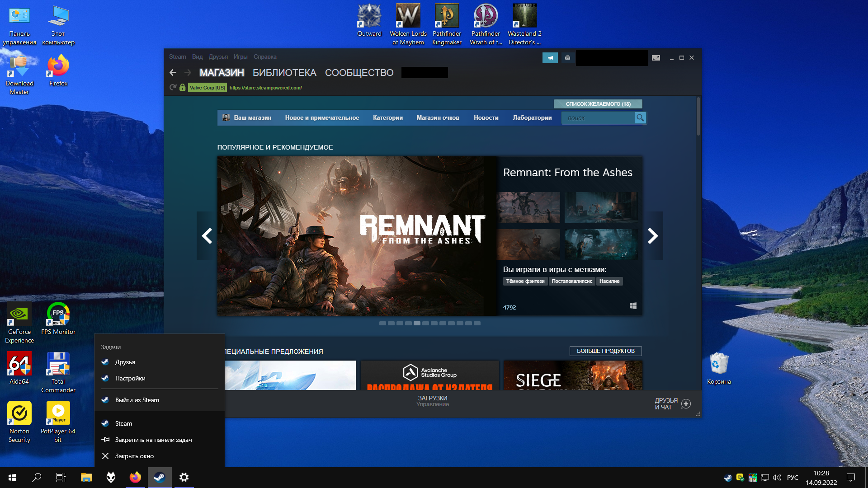The width and height of the screenshot is (868, 488).
Task: Select Norton Security desktop icon
Action: coord(19,422)
